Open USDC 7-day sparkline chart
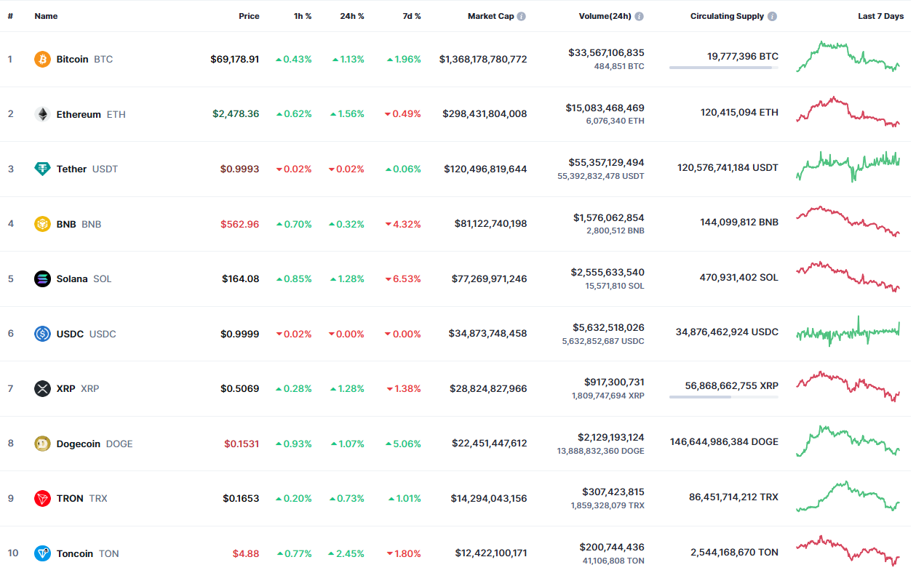Image resolution: width=924 pixels, height=581 pixels. 848,332
